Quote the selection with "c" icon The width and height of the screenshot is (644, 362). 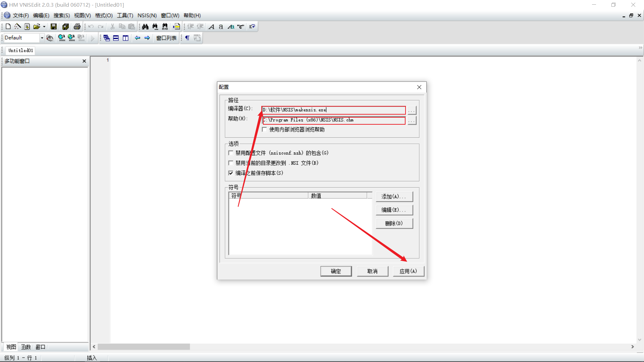point(240,26)
